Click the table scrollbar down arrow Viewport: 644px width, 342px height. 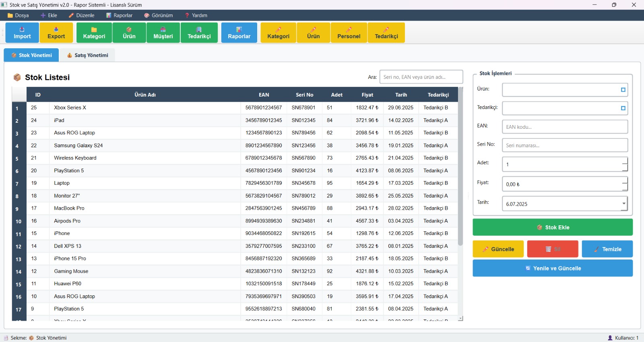pyautogui.click(x=460, y=318)
